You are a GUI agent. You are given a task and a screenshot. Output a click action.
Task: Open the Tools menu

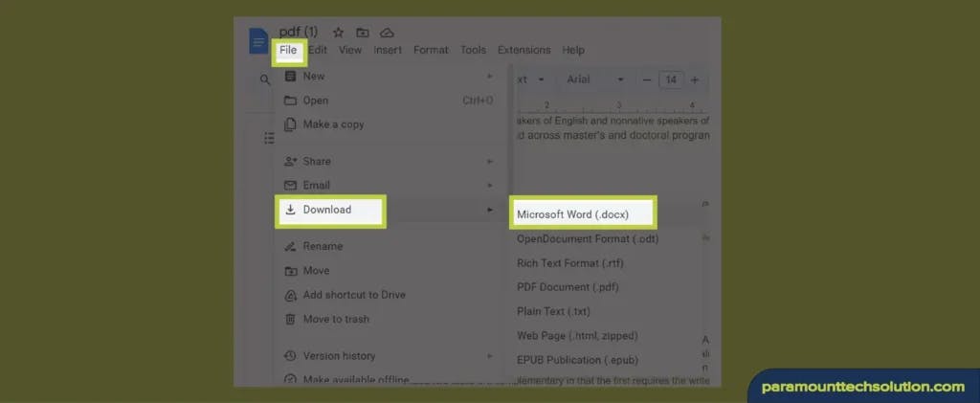[473, 50]
